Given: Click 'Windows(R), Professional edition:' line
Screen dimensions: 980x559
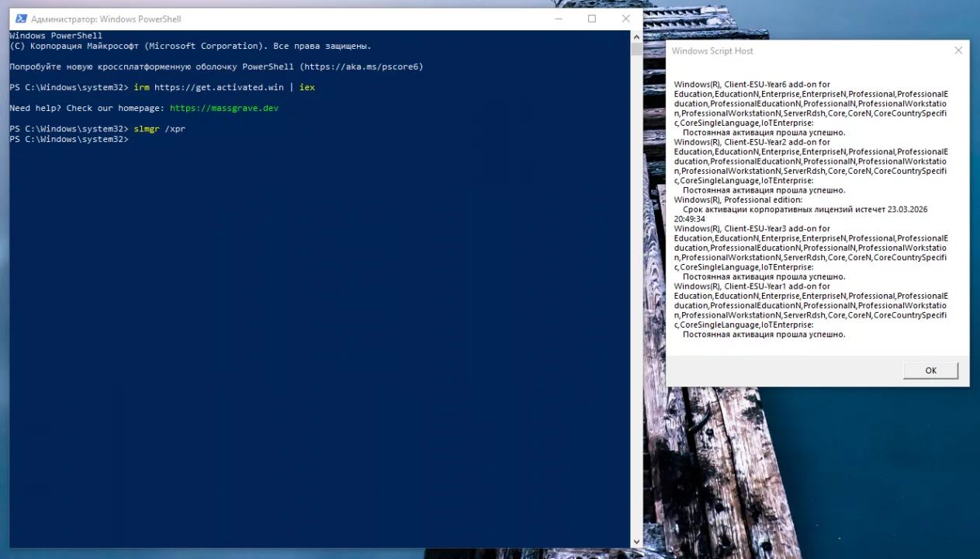Looking at the screenshot, I should pyautogui.click(x=738, y=200).
